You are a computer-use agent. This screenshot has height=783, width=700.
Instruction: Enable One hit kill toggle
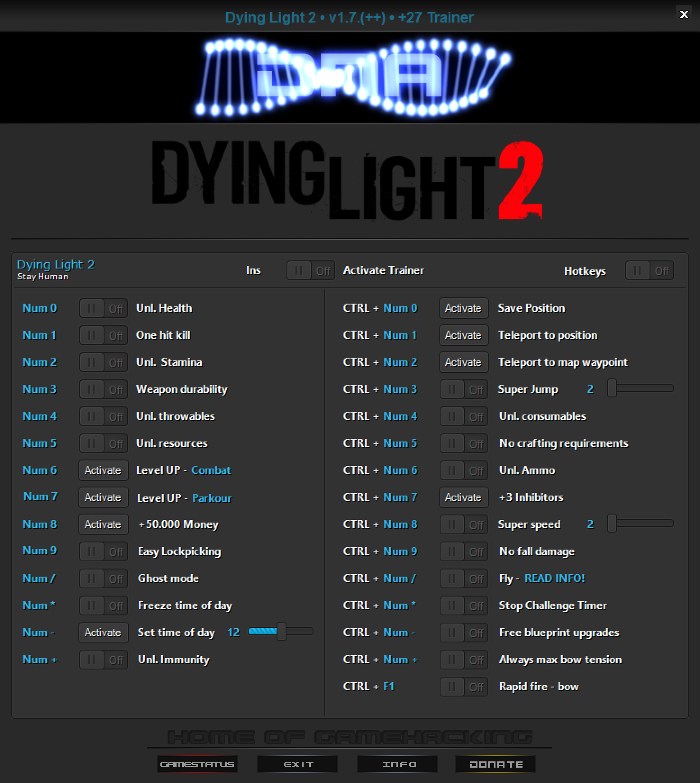(x=104, y=335)
